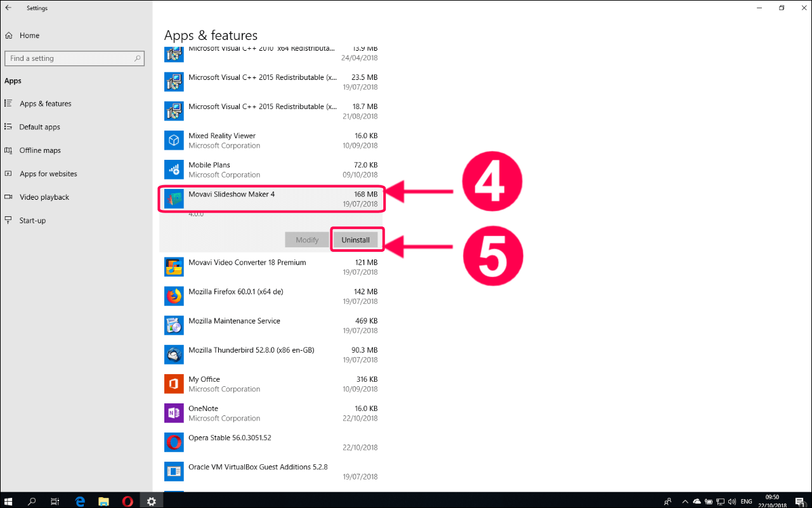Click the People icon in system tray
Viewport: 812px width, 508px height.
667,501
